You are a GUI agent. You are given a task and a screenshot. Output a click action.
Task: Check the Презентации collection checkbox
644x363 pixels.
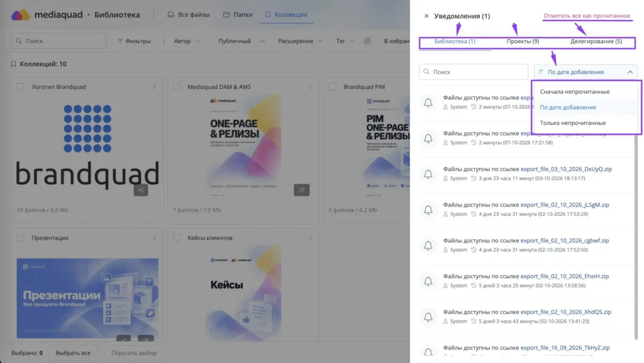[20, 238]
